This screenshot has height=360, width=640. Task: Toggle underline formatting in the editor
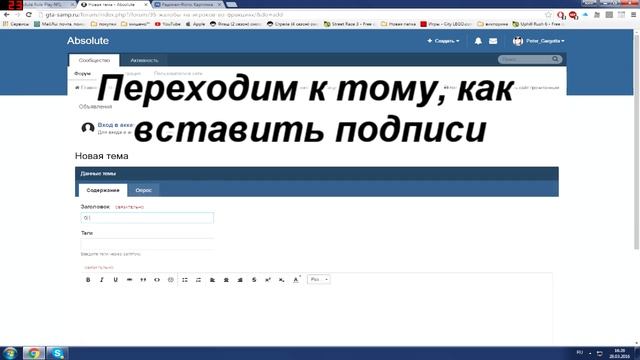116,280
